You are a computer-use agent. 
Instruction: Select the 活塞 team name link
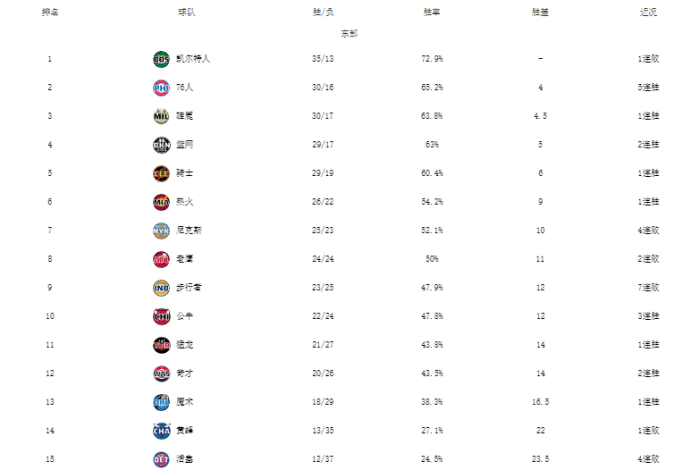(x=185, y=459)
